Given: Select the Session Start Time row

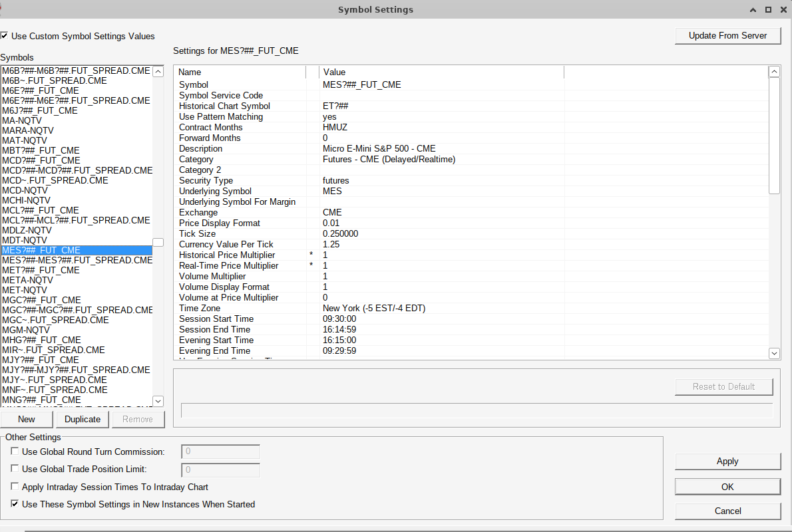Looking at the screenshot, I should [x=216, y=319].
